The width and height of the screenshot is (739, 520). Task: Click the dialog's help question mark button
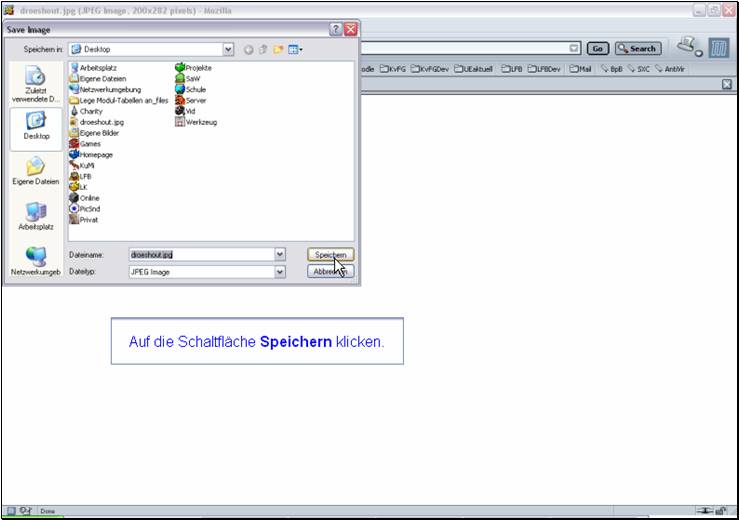(335, 30)
